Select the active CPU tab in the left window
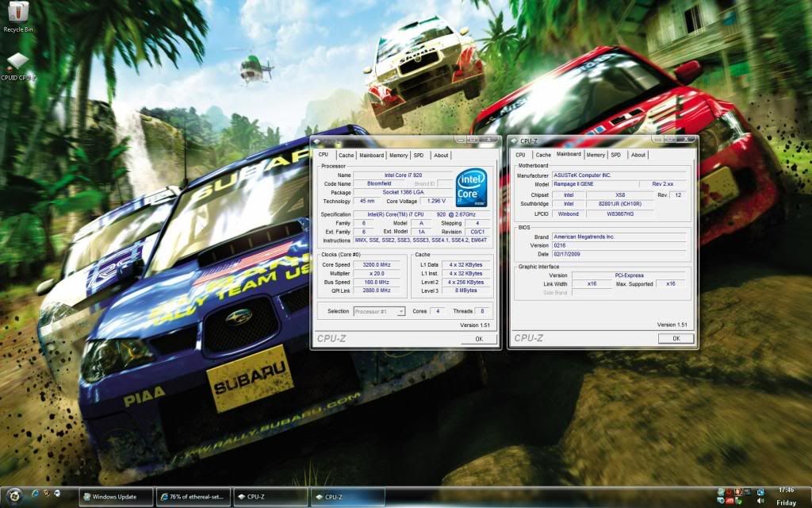The width and height of the screenshot is (812, 508). tap(324, 155)
